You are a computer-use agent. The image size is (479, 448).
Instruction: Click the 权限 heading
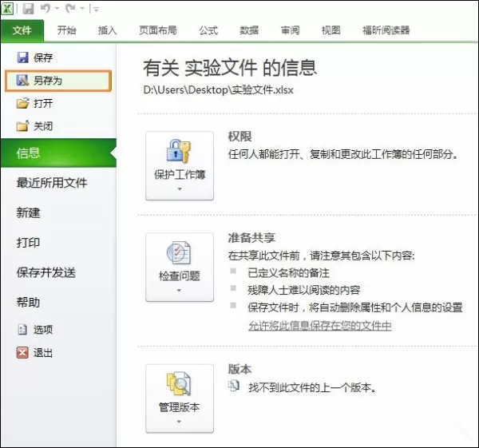coord(239,137)
